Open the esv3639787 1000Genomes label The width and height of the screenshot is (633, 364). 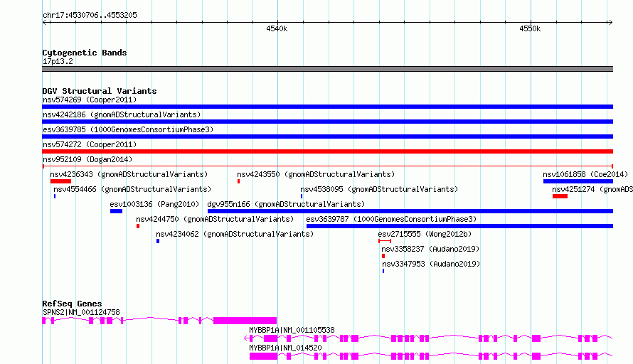(391, 219)
